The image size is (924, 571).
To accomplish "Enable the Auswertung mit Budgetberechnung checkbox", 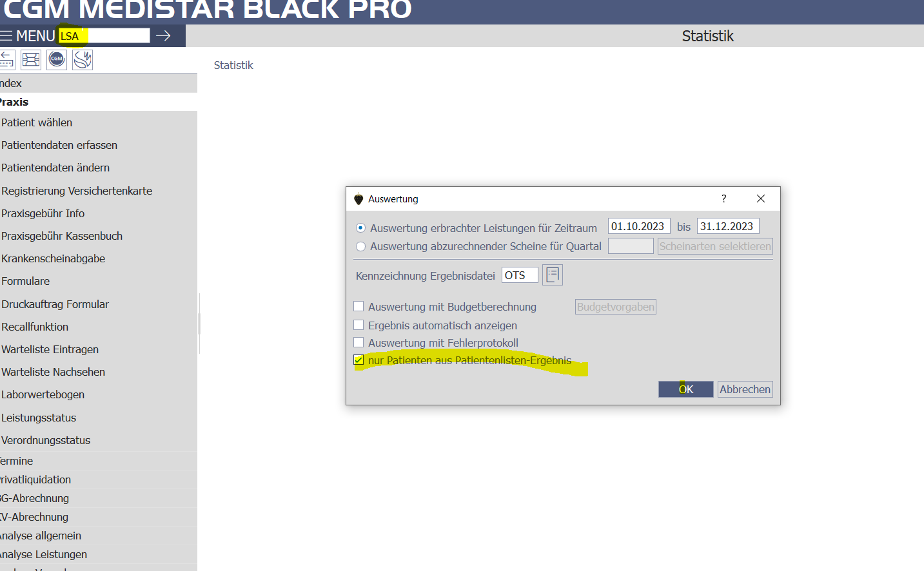I will coord(359,307).
